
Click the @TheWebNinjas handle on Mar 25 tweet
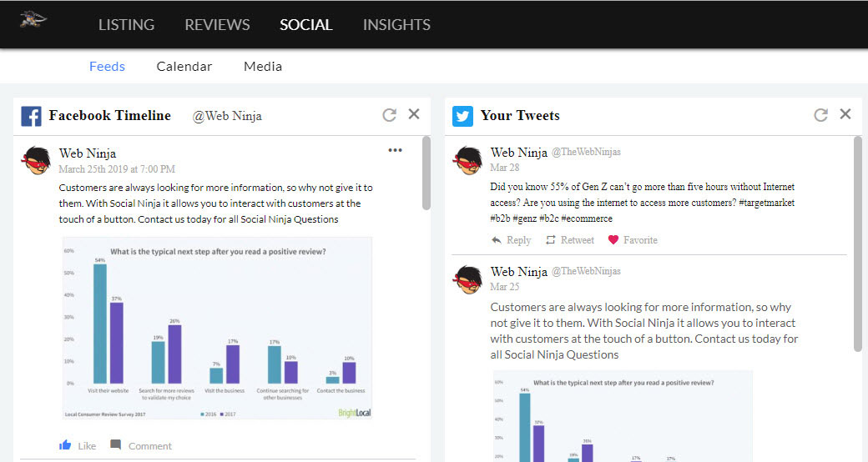(x=586, y=271)
